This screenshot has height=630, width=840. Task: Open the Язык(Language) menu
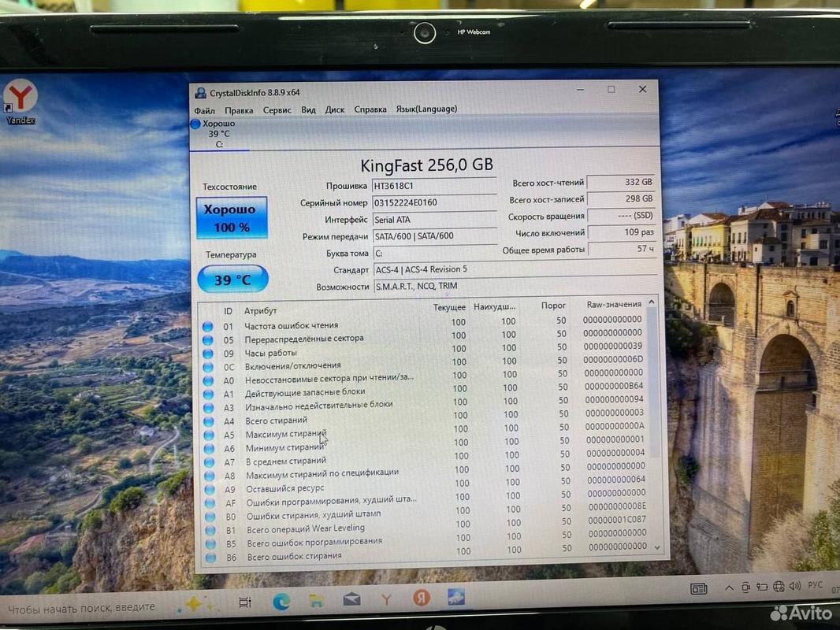(x=426, y=109)
